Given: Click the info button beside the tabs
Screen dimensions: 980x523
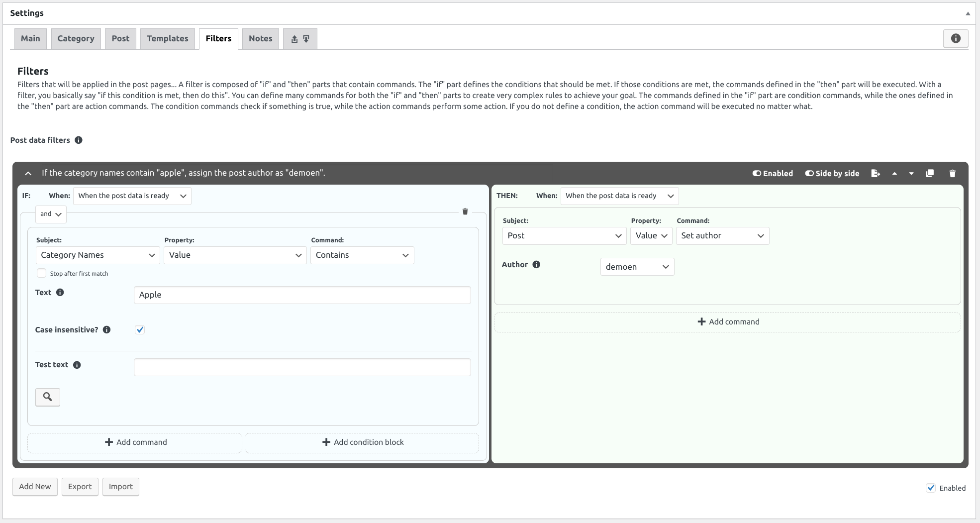Looking at the screenshot, I should tap(956, 38).
